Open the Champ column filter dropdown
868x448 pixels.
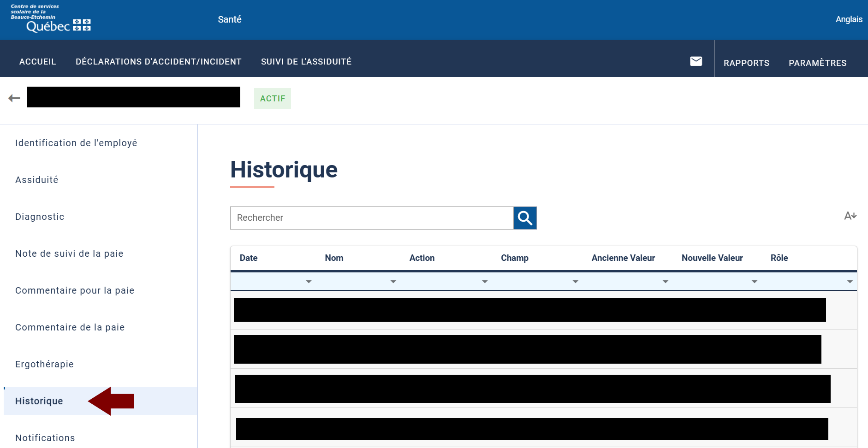575,281
